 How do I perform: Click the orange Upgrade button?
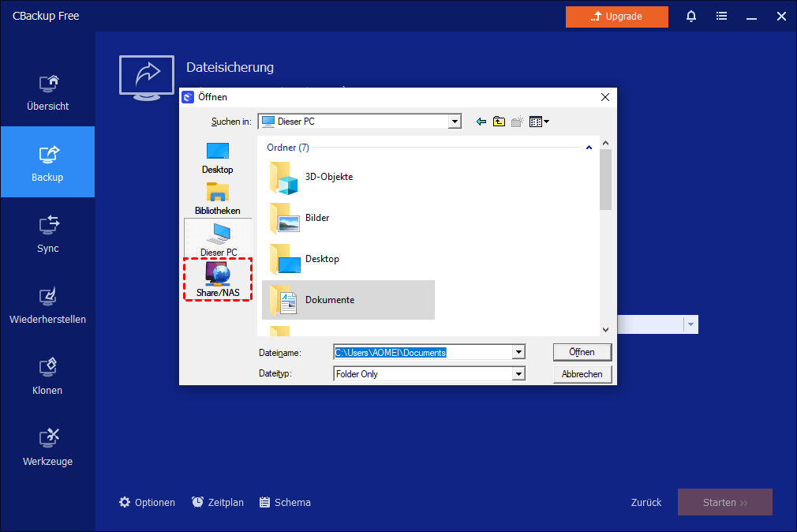(616, 17)
